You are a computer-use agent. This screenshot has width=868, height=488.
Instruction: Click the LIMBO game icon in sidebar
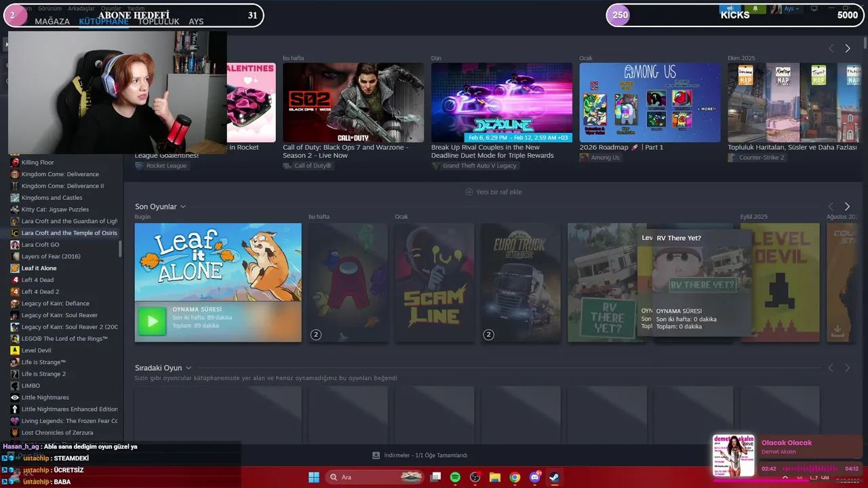pos(15,386)
